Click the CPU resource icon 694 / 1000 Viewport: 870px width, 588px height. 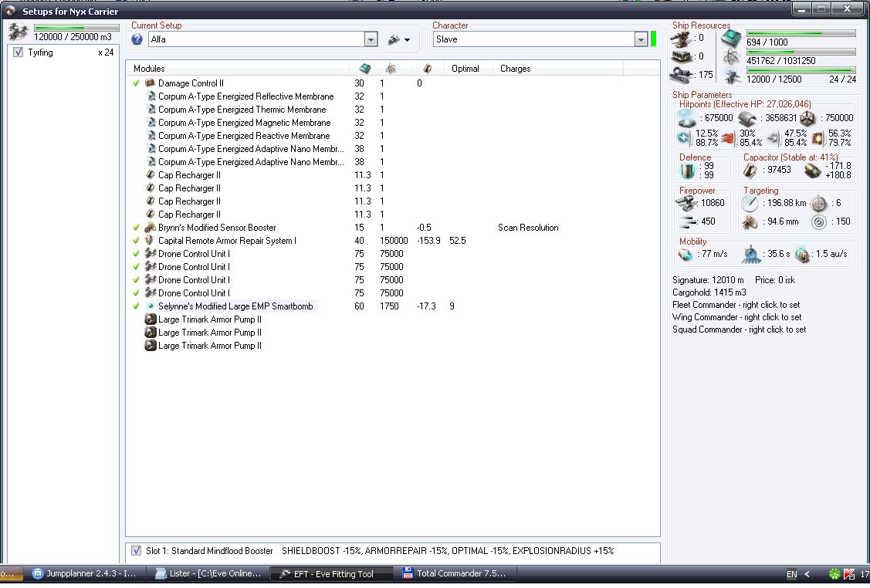(x=731, y=39)
